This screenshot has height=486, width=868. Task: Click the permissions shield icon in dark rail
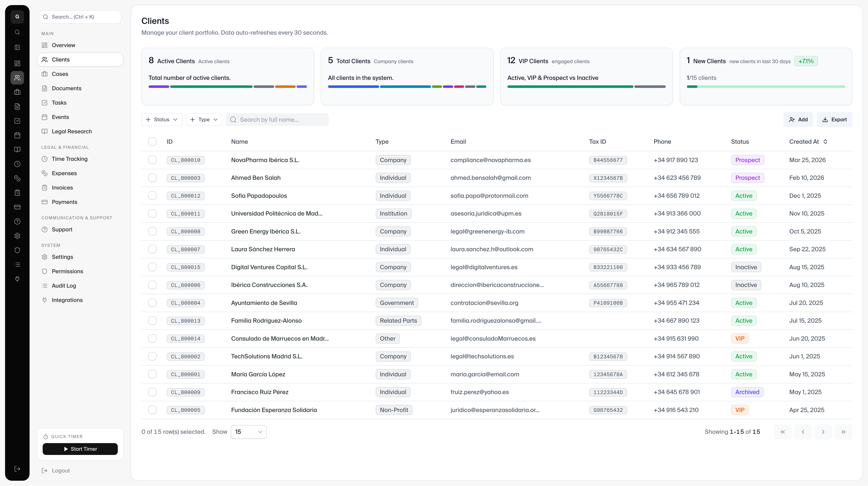[17, 250]
